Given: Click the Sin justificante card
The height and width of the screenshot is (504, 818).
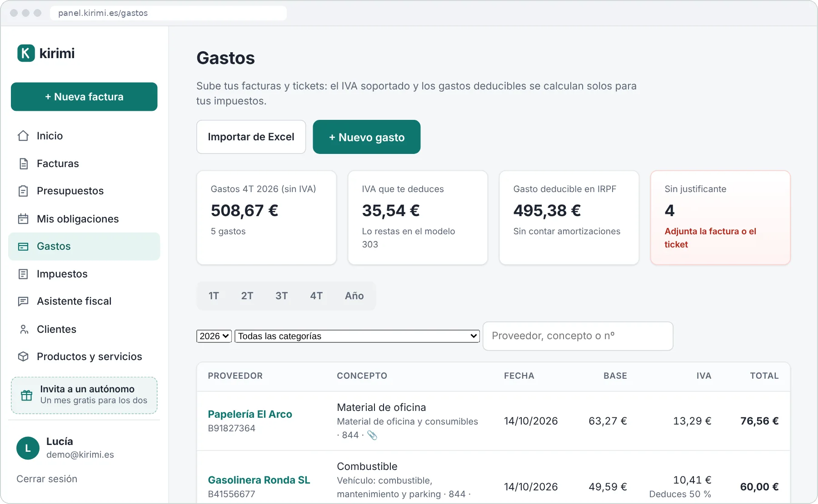Looking at the screenshot, I should pyautogui.click(x=720, y=217).
